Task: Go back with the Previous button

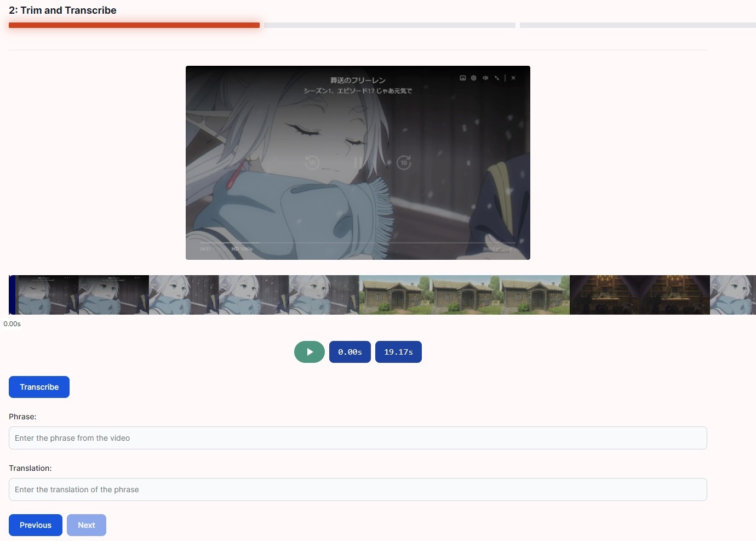Action: [36, 525]
